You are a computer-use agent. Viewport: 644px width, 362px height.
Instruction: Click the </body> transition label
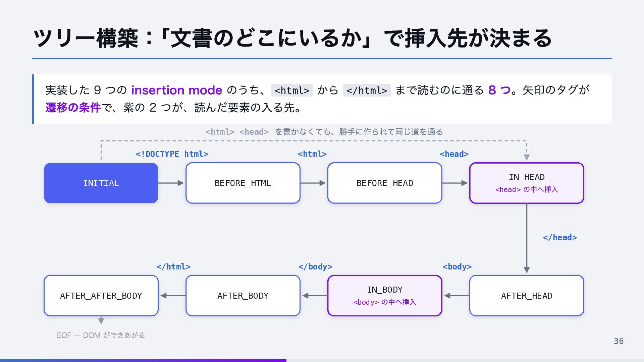315,267
